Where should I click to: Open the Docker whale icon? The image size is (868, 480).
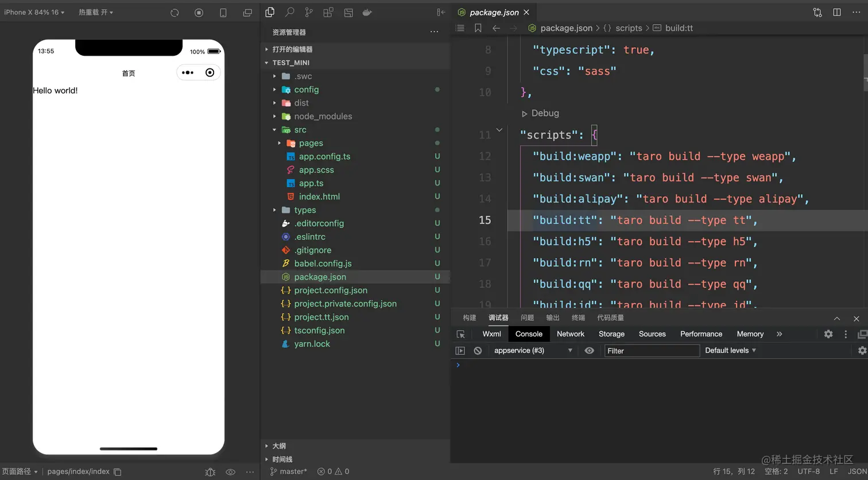[x=367, y=12]
